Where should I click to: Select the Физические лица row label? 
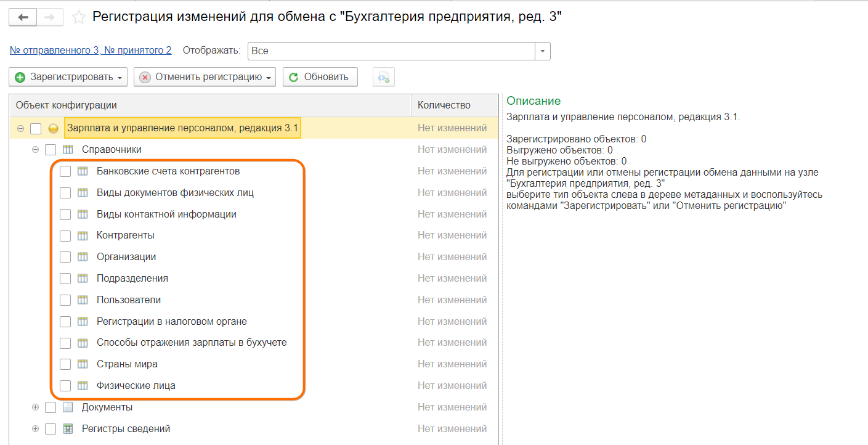click(x=136, y=386)
